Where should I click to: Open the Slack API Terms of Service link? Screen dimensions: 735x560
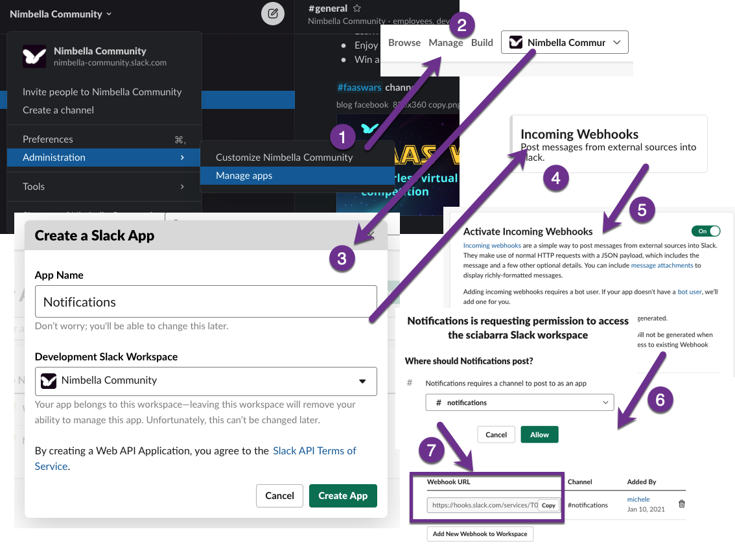196,458
